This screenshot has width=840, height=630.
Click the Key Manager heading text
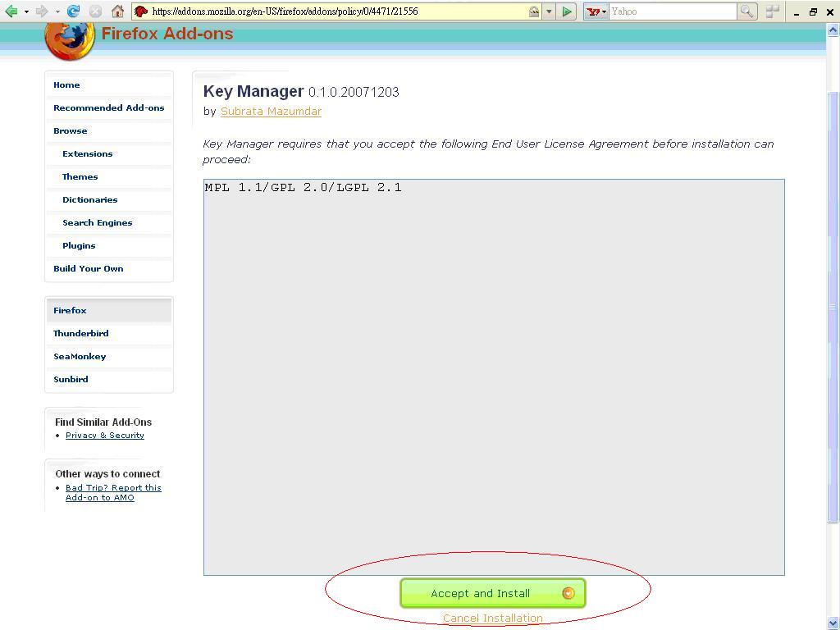253,91
